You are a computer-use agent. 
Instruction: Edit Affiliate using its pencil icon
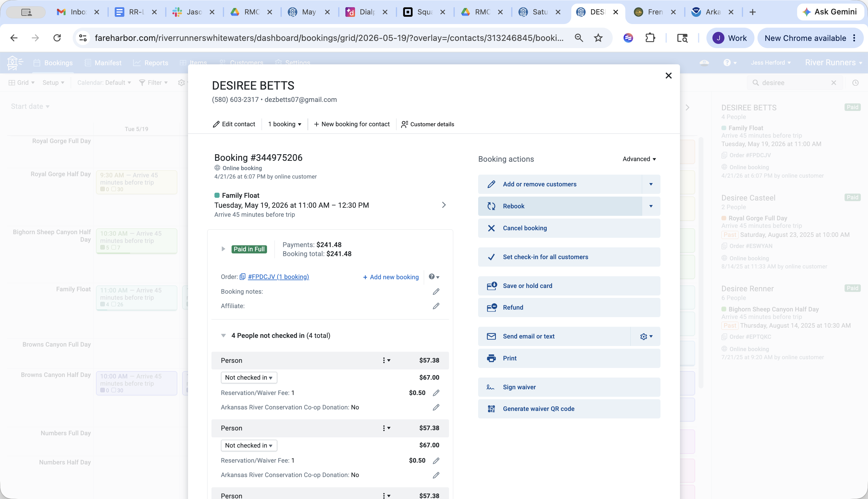(436, 306)
